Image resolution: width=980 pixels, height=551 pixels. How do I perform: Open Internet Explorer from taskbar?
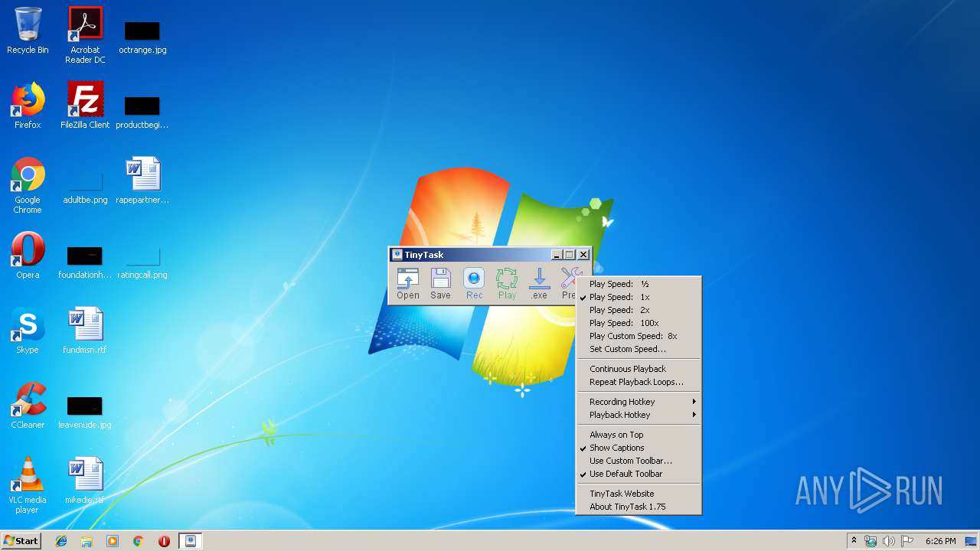tap(61, 541)
